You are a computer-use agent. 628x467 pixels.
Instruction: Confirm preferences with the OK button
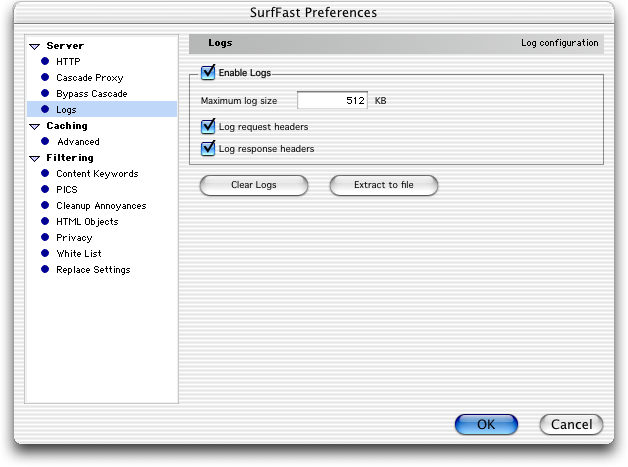pos(486,424)
